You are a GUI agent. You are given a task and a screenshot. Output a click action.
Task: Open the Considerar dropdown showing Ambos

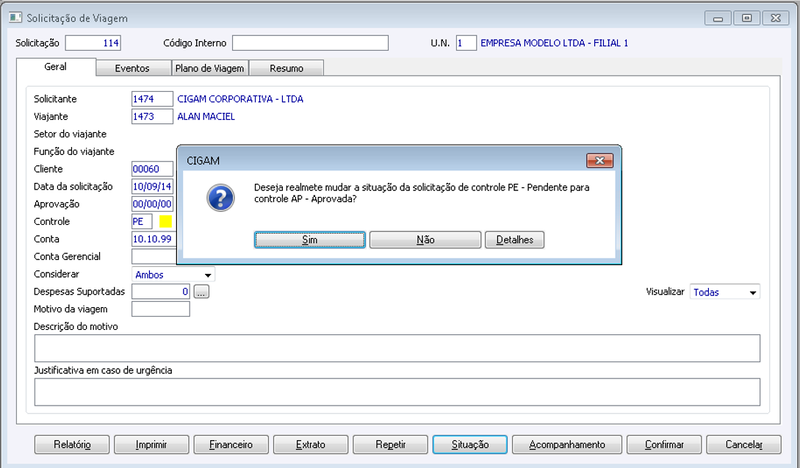[x=173, y=275]
